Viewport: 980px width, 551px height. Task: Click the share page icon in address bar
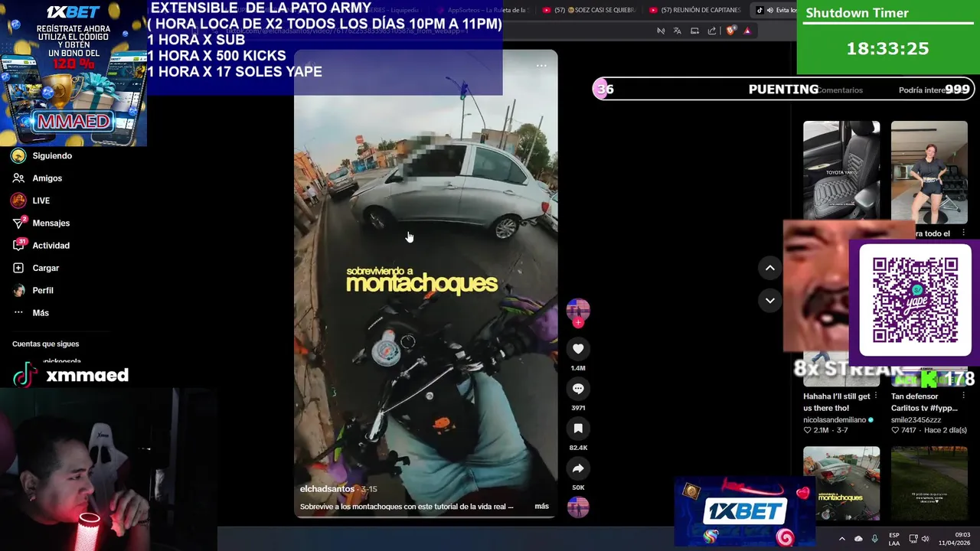(x=712, y=31)
